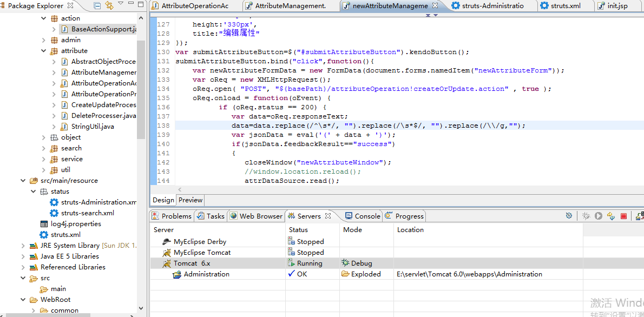Image resolution: width=644 pixels, height=317 pixels.
Task: Open struts.xml editor tab
Action: tap(560, 6)
